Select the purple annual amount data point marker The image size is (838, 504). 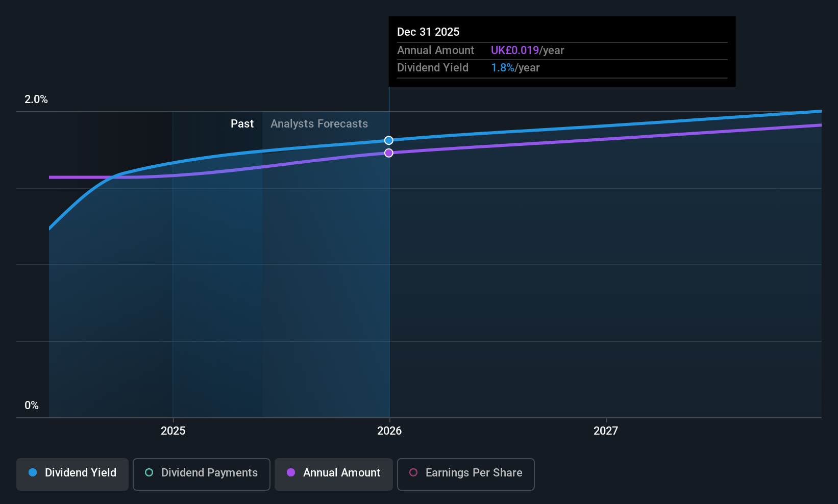point(389,153)
